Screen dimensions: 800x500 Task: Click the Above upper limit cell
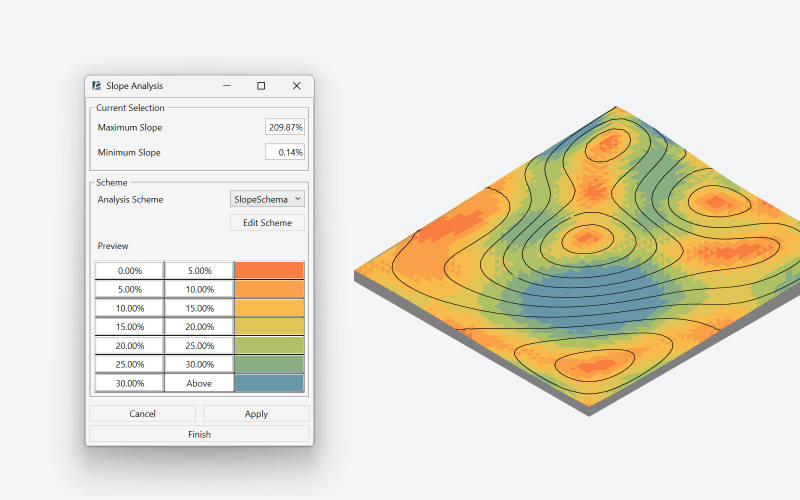pyautogui.click(x=199, y=383)
